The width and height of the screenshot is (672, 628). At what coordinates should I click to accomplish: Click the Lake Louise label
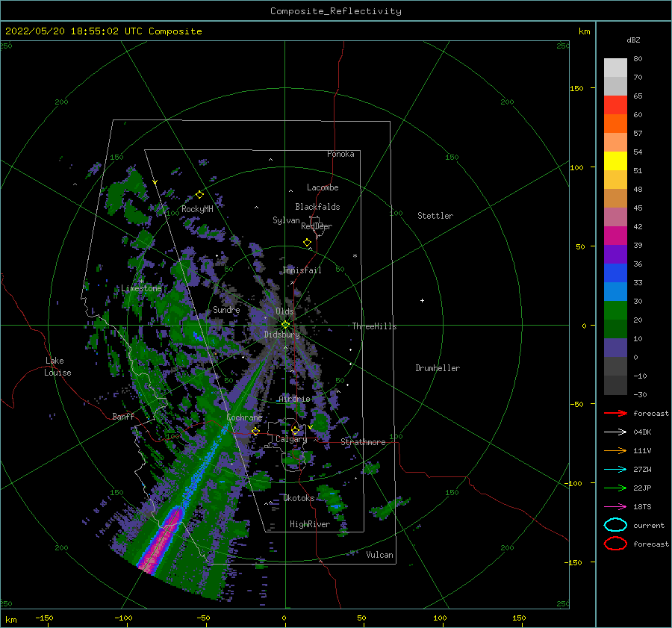(x=57, y=367)
